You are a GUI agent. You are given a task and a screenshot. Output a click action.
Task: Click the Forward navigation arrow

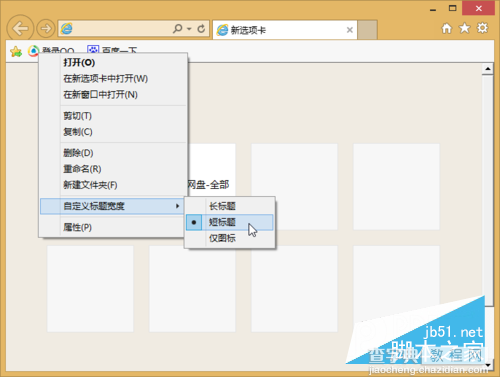point(46,29)
